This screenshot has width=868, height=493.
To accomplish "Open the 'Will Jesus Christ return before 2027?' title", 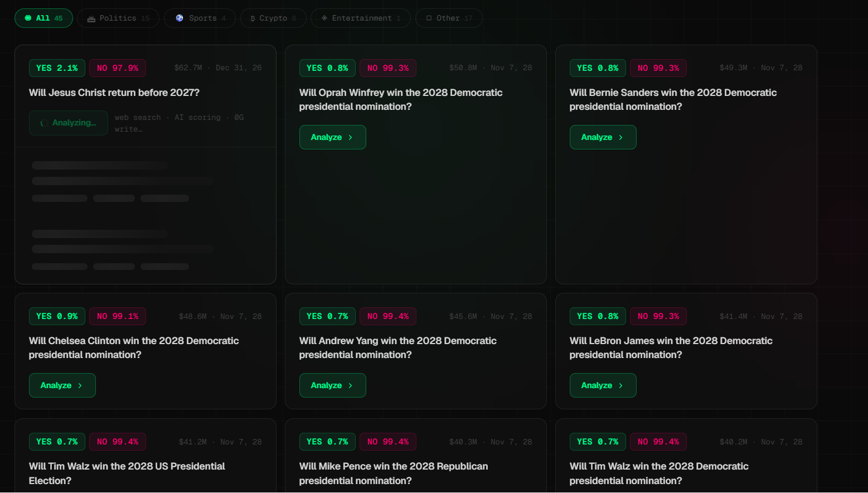I will [x=114, y=93].
